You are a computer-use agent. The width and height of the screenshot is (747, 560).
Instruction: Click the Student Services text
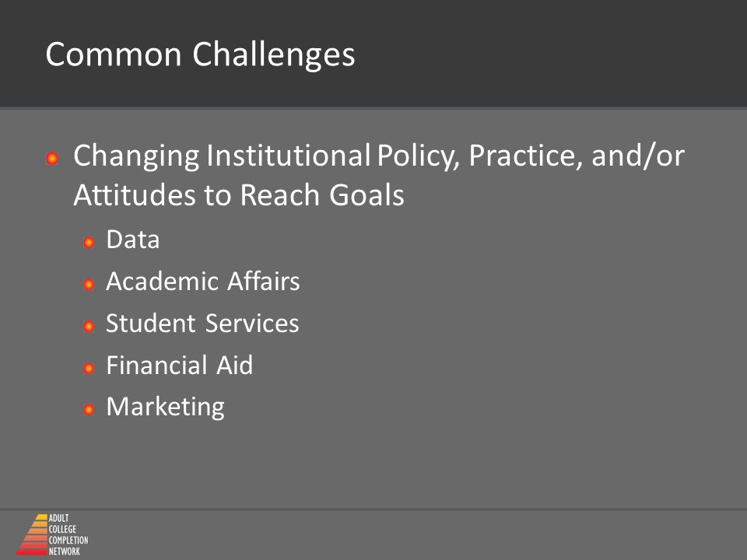click(202, 323)
